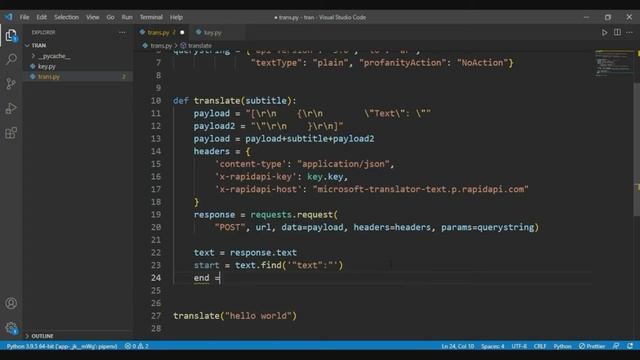Open the Go menu

[110, 17]
